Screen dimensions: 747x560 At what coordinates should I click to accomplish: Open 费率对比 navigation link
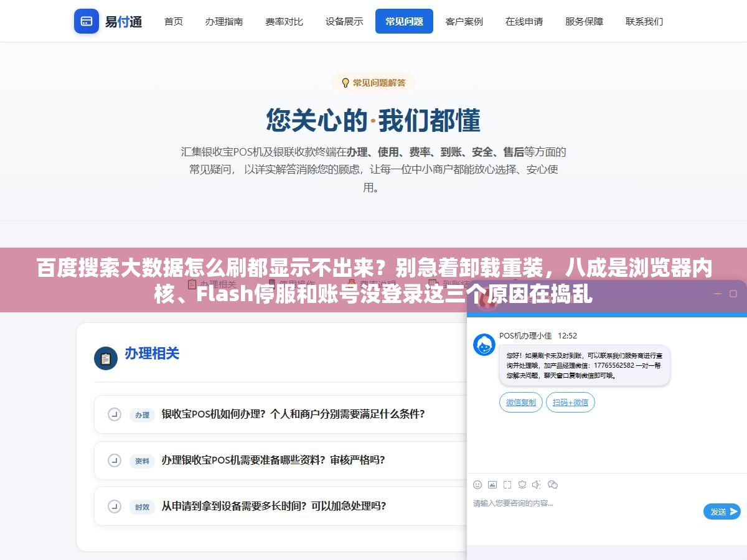(x=284, y=21)
